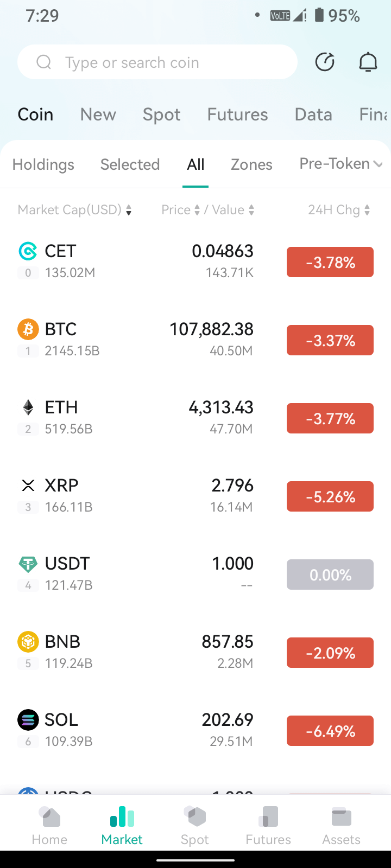391x868 pixels.
Task: Switch to the Holdings tab
Action: coord(43,164)
